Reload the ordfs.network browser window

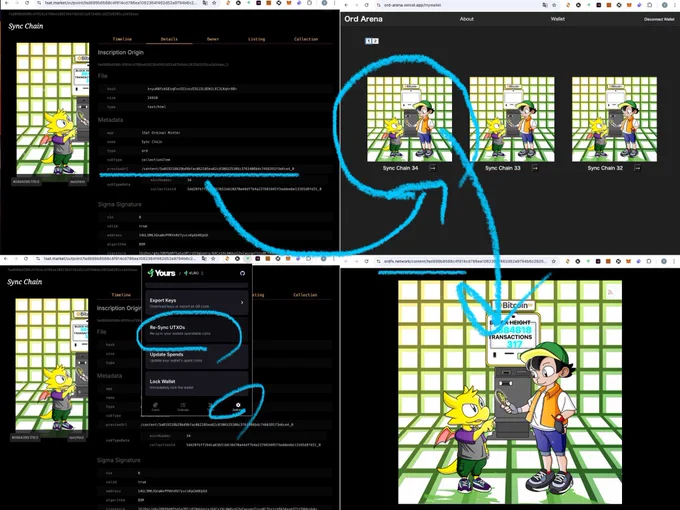366,261
